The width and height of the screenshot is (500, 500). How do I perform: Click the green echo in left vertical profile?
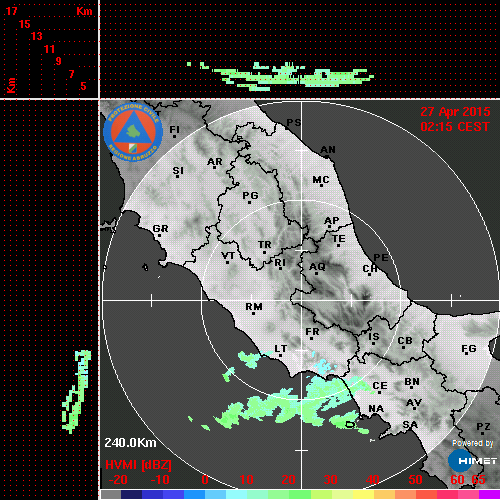click(x=77, y=392)
